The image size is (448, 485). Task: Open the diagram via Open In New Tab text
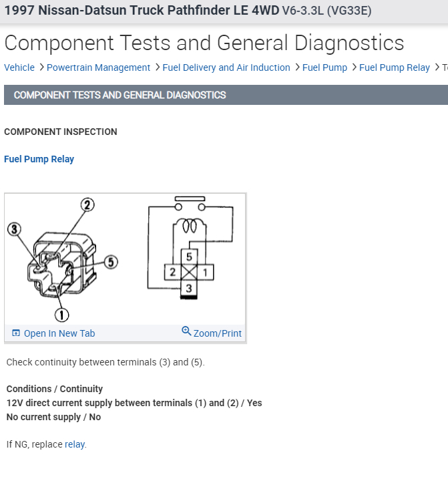click(59, 333)
